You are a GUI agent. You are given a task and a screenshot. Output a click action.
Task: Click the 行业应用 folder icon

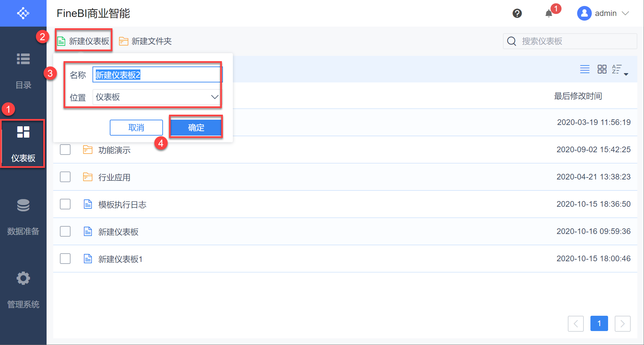[88, 177]
